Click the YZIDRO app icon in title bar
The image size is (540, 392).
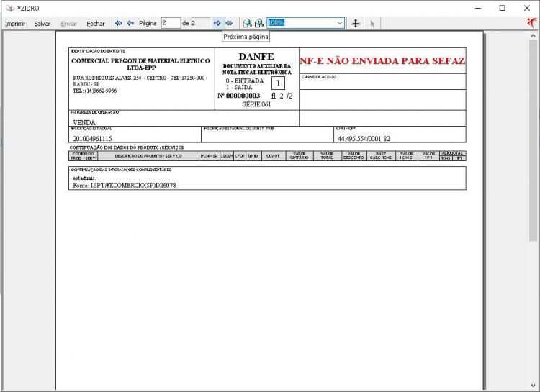point(10,8)
